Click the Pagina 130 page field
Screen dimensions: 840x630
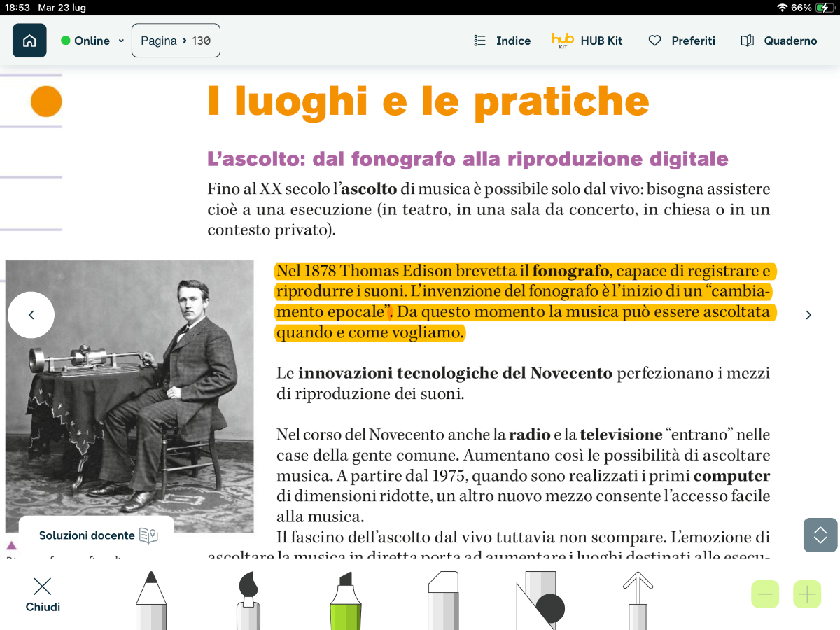(176, 41)
